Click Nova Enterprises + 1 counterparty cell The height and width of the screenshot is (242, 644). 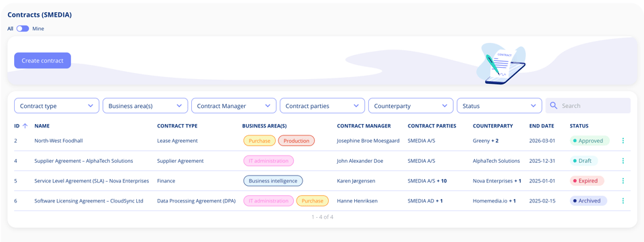[497, 181]
